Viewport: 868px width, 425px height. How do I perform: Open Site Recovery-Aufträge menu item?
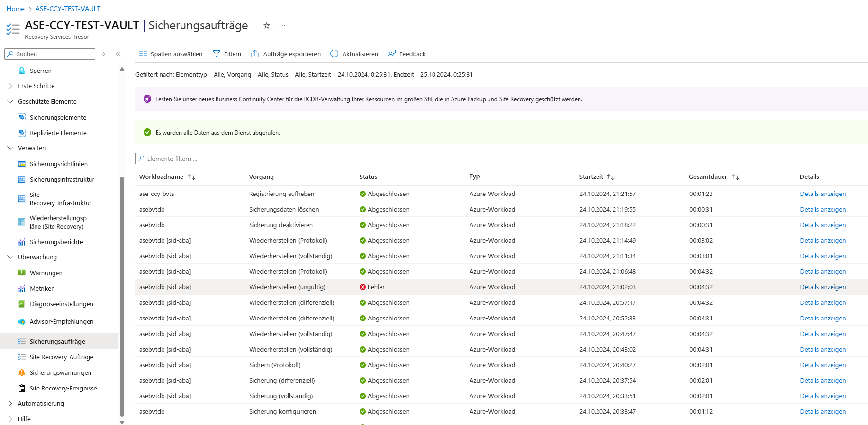[x=61, y=357]
